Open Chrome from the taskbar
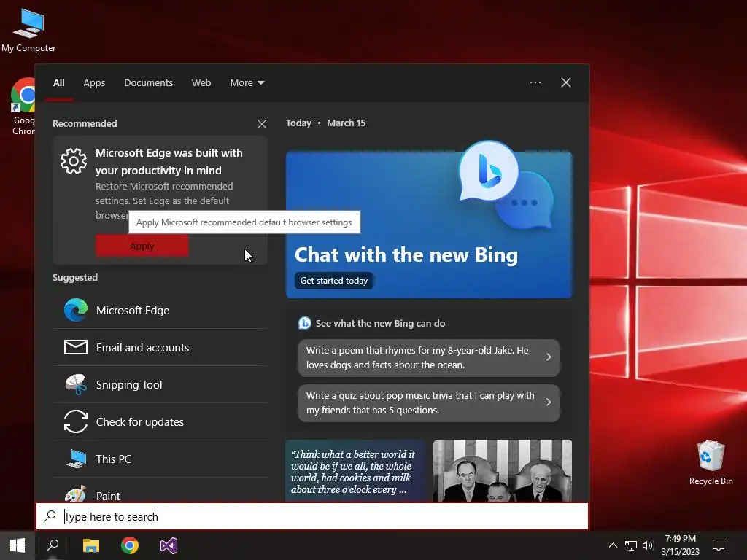 [x=130, y=545]
